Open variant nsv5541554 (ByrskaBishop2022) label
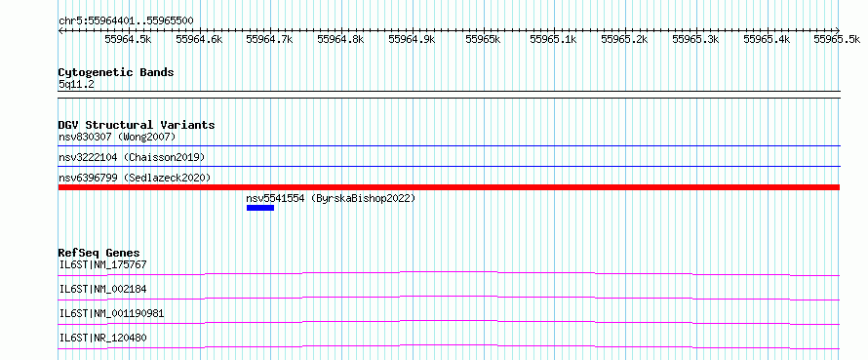This screenshot has width=868, height=360. [331, 198]
